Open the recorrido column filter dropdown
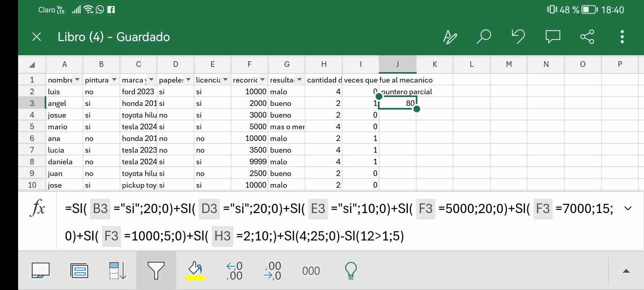 pos(262,80)
